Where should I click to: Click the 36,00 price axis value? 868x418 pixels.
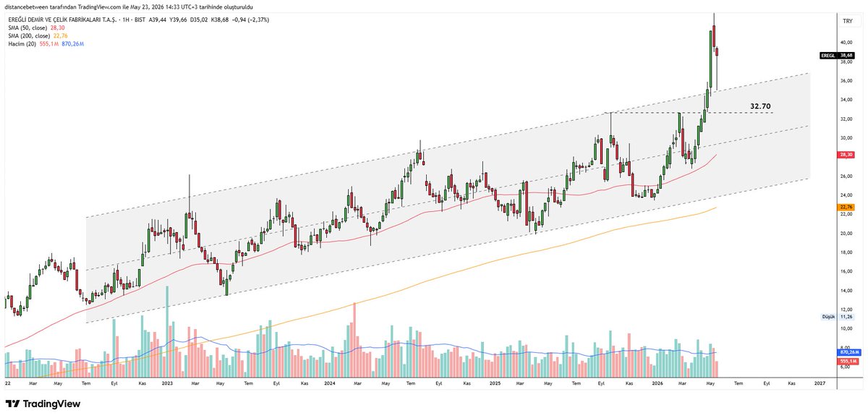tap(846, 80)
